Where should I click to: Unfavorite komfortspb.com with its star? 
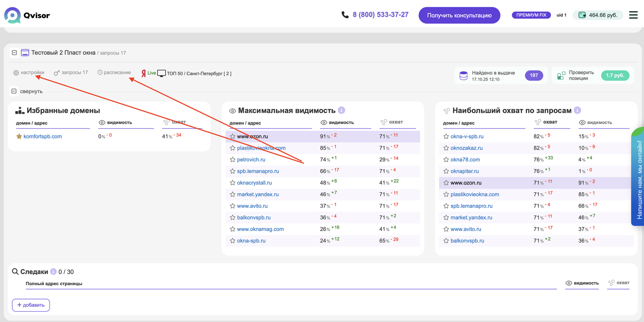click(x=19, y=136)
